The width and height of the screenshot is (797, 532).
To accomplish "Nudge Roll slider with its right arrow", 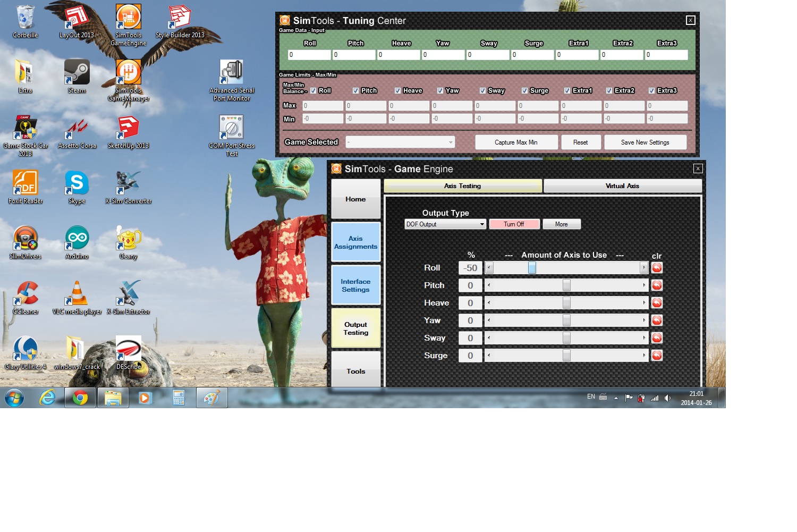I will pos(644,268).
